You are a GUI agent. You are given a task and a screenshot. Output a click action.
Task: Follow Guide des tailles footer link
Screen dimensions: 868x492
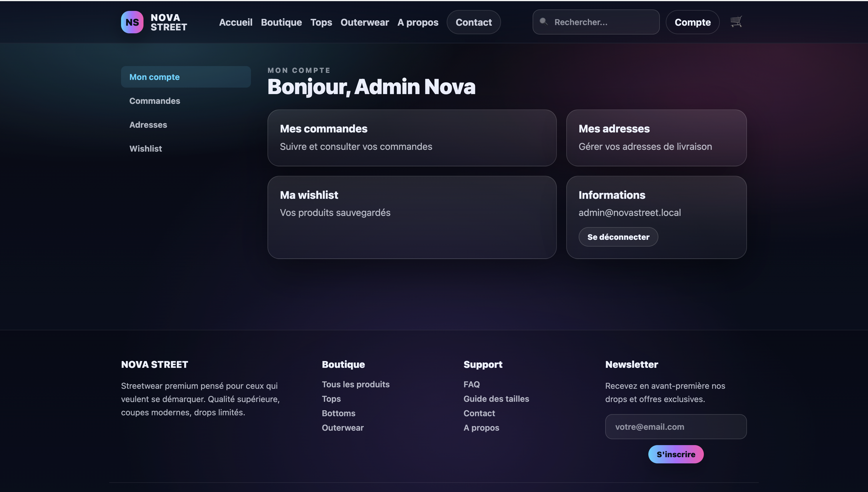pyautogui.click(x=496, y=399)
